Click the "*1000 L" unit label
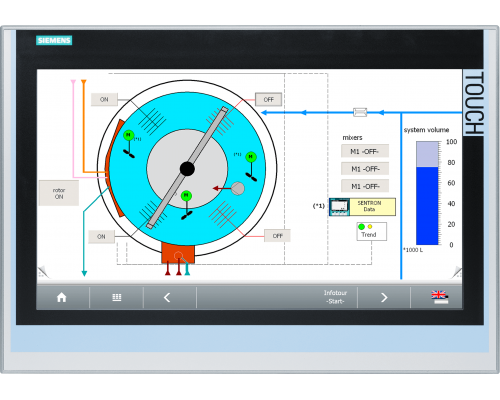Image resolution: width=500 pixels, height=400 pixels. coord(413,250)
